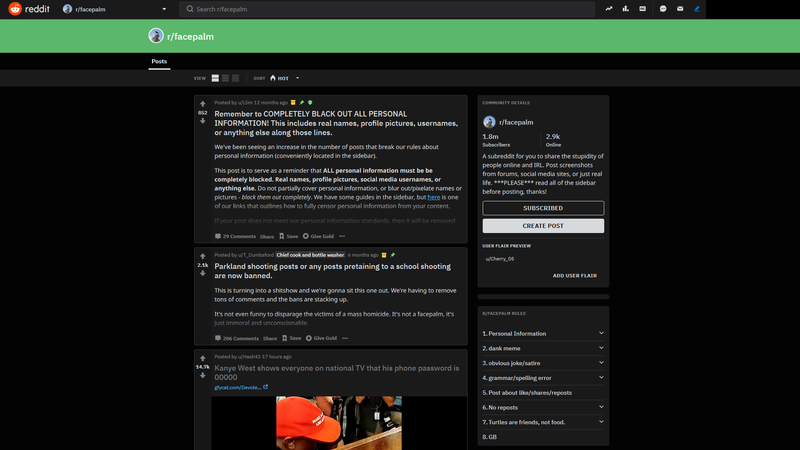Open 29 Comments on first post

click(235, 236)
